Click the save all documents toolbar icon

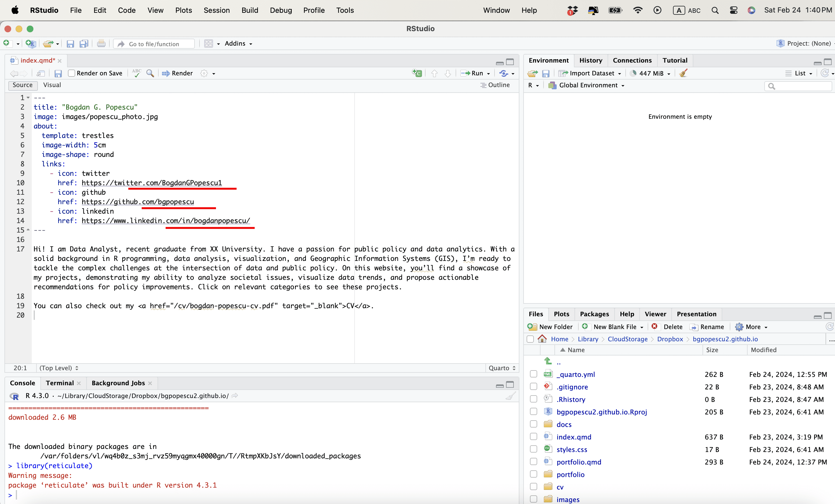(x=84, y=44)
